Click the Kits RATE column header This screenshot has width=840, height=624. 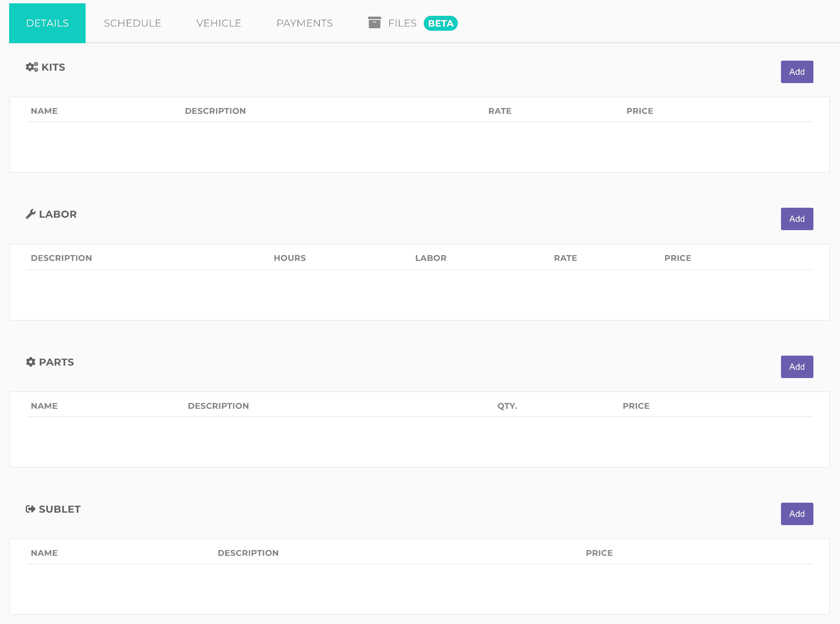pyautogui.click(x=499, y=111)
